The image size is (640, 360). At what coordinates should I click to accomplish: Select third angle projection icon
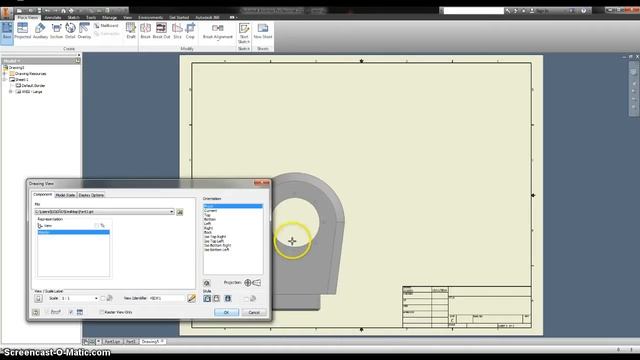coord(257,282)
